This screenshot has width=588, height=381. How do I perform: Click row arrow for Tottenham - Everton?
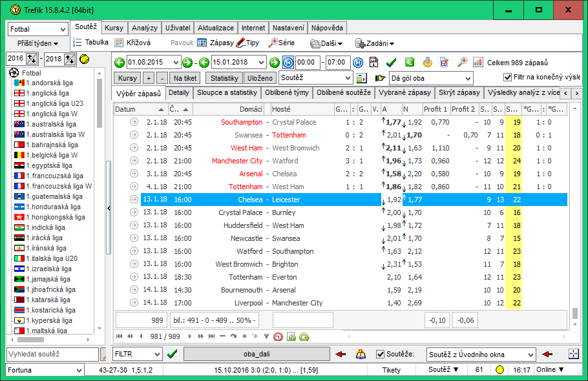point(134,277)
